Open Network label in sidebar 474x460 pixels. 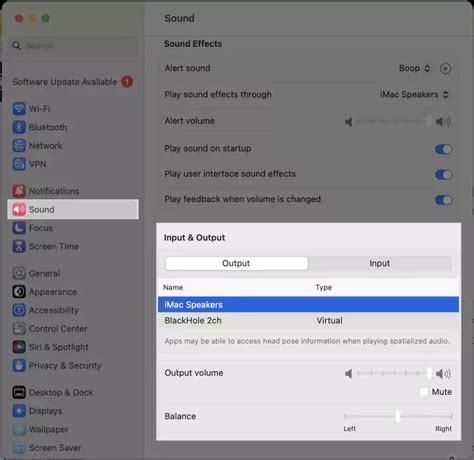pos(46,146)
